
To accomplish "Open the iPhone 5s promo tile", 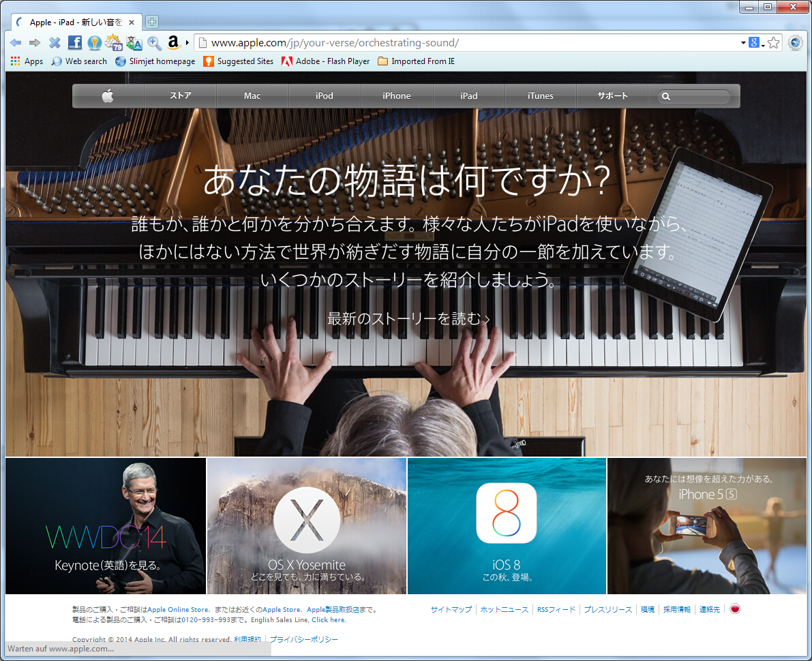I will (707, 526).
